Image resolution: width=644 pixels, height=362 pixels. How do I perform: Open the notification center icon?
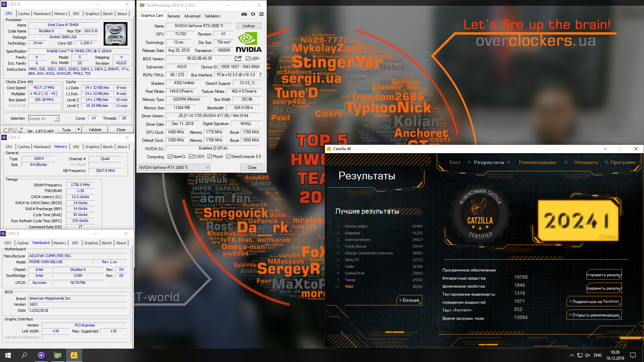coord(633,355)
